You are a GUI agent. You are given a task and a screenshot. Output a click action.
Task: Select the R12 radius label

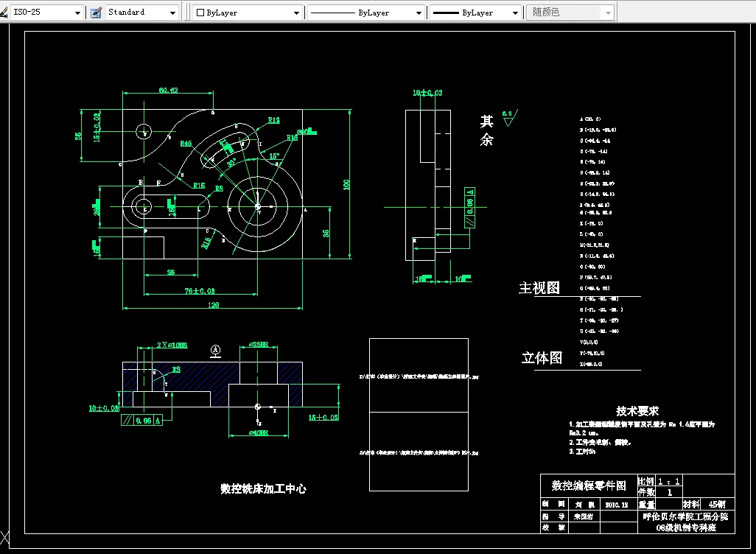pyautogui.click(x=274, y=120)
